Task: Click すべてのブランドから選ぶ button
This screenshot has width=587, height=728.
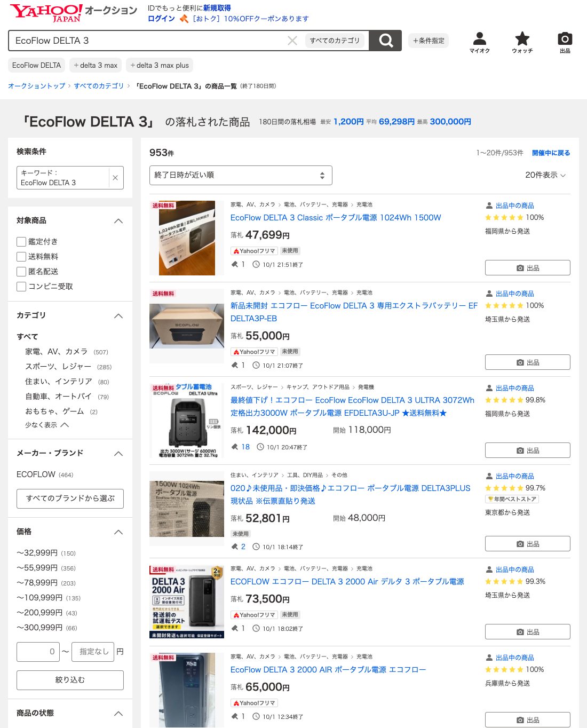Action: (70, 498)
